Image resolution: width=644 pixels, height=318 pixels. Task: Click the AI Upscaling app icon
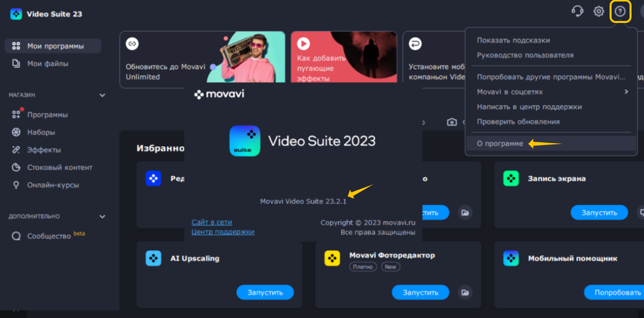154,258
